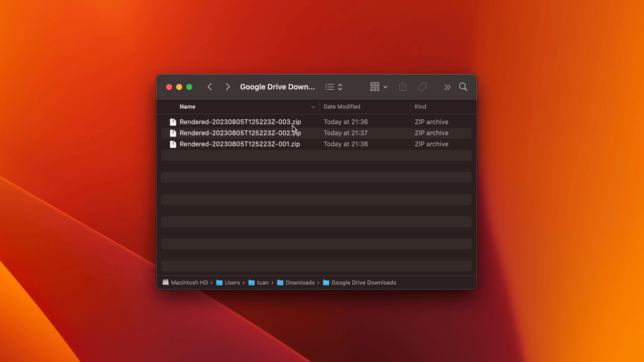Click the zip icon of Rendered-001 file
Viewport: 644px width, 362px height.
pyautogui.click(x=173, y=144)
